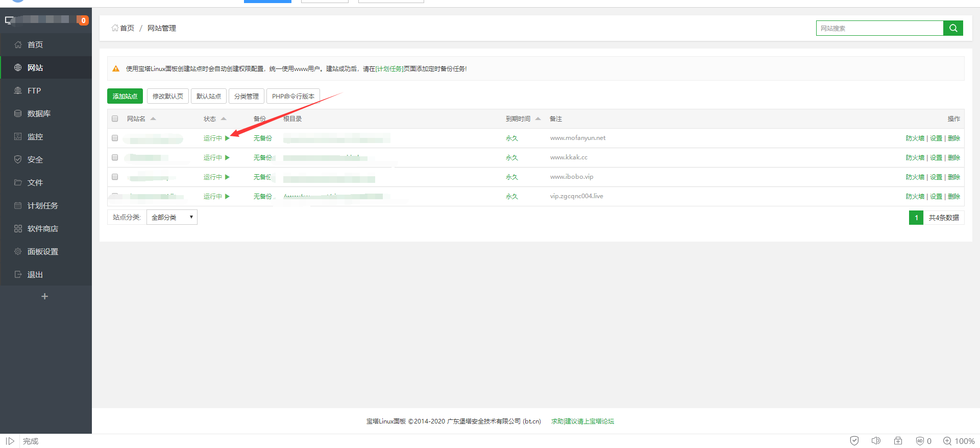Viewport: 980px width, 448px height.
Task: Click the shield icon in browser status bar
Action: pyautogui.click(x=854, y=441)
